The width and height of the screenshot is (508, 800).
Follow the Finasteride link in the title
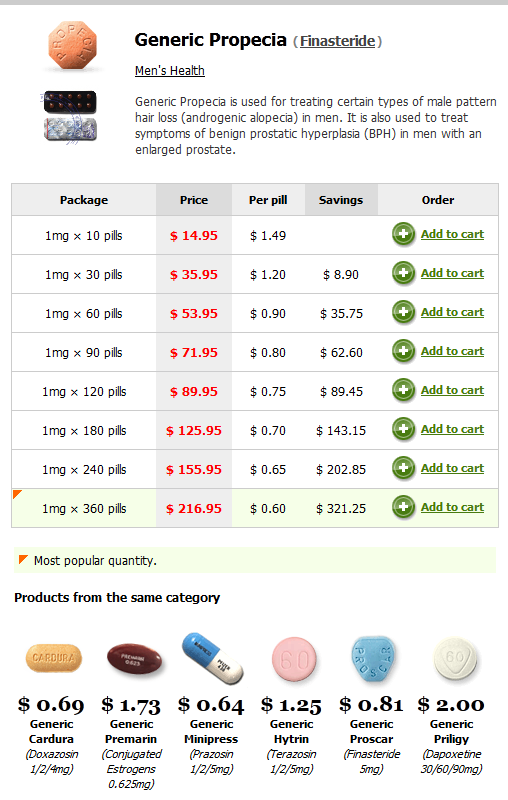(338, 41)
